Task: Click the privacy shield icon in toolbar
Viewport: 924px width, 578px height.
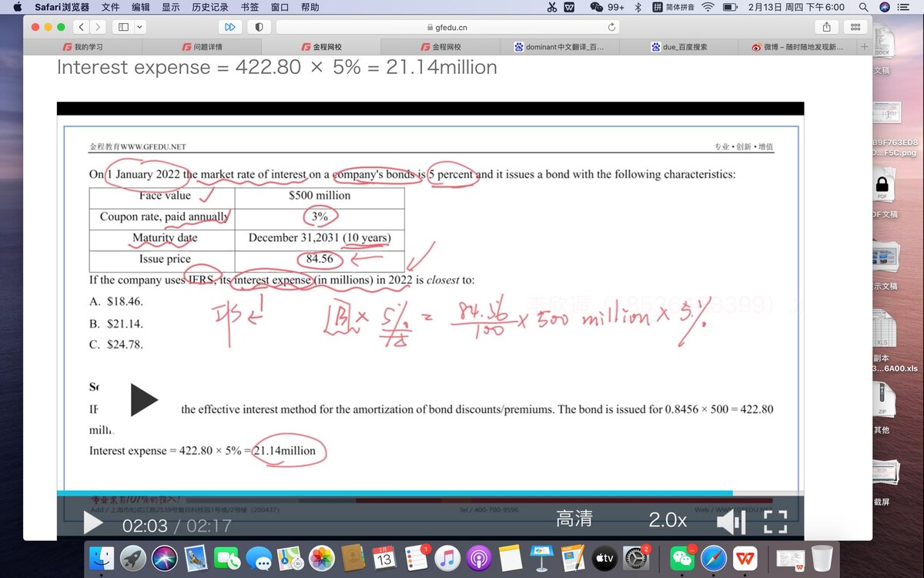Action: tap(259, 27)
